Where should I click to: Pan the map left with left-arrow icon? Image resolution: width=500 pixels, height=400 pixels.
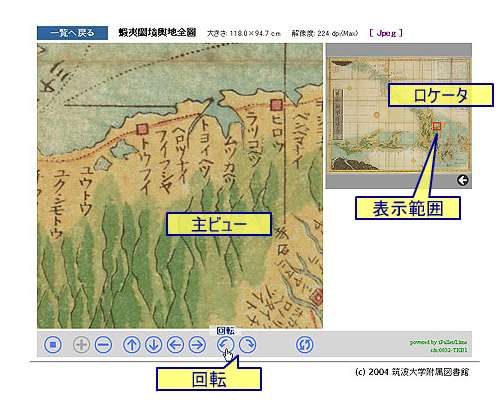pyautogui.click(x=175, y=345)
